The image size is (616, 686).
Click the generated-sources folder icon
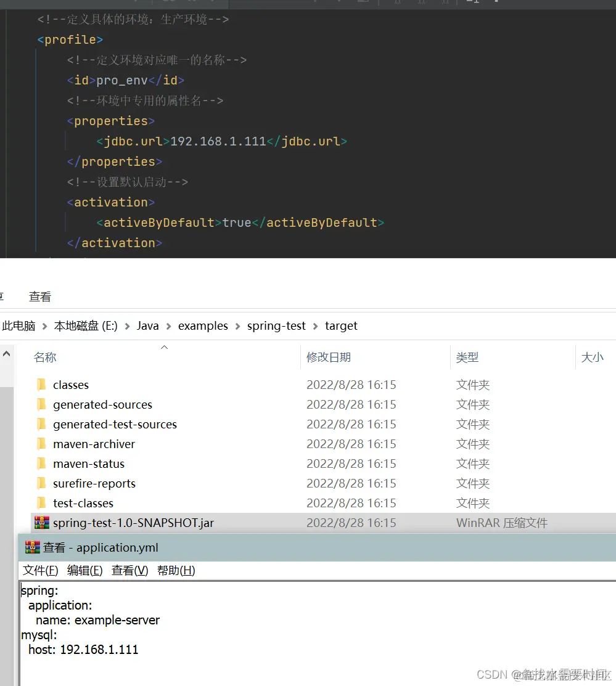coord(41,404)
